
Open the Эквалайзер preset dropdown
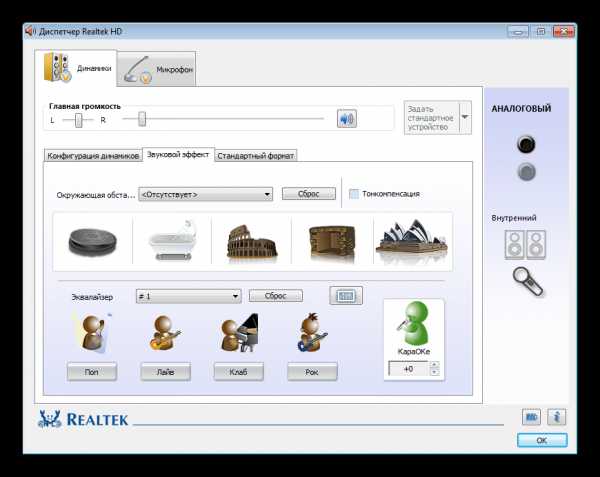pos(189,296)
